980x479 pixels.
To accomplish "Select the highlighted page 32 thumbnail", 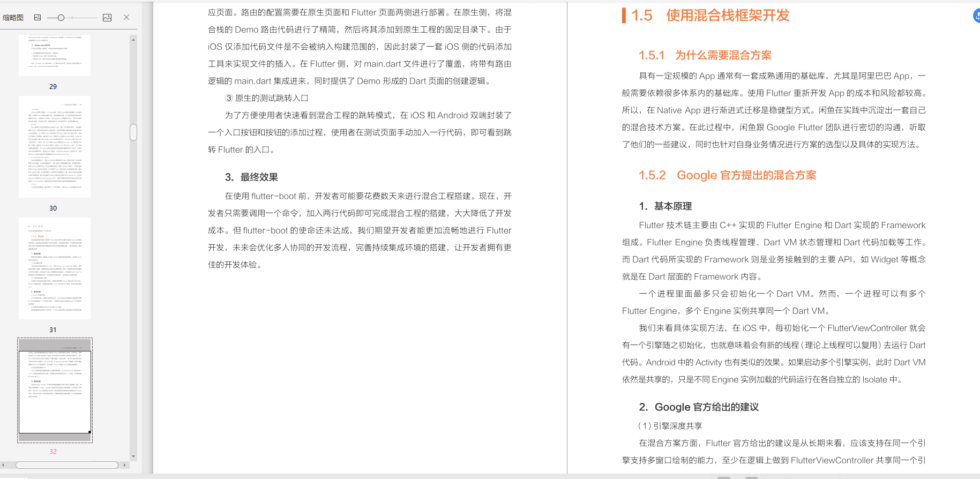I will [x=55, y=390].
